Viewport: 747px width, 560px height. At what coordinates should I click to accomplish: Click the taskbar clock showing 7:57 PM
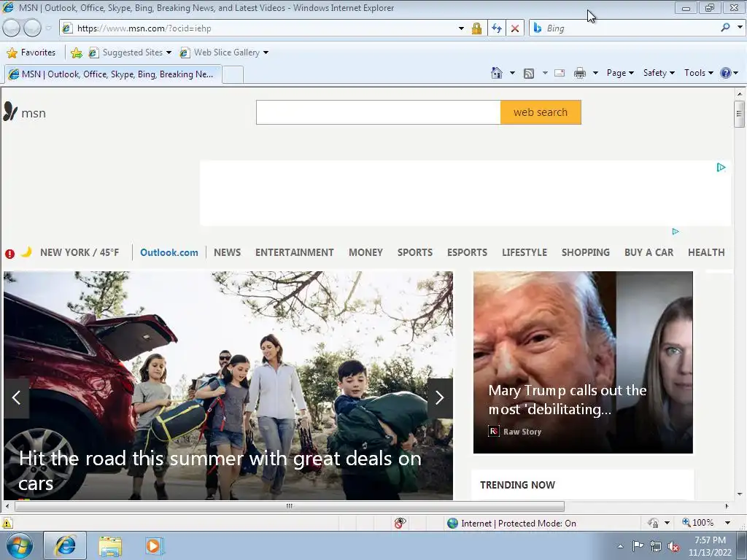pyautogui.click(x=710, y=546)
